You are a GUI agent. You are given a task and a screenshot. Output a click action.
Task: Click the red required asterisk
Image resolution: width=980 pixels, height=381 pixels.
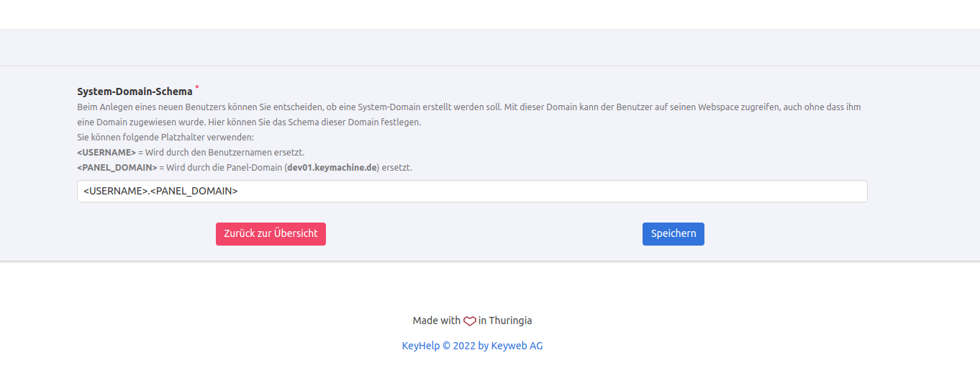[x=197, y=87]
